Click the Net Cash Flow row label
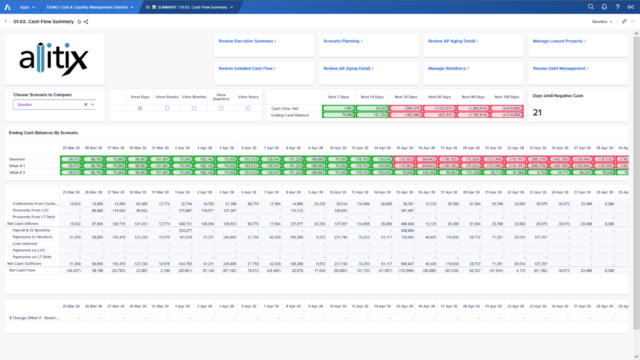Viewport: 640px width, 360px height. (22, 270)
